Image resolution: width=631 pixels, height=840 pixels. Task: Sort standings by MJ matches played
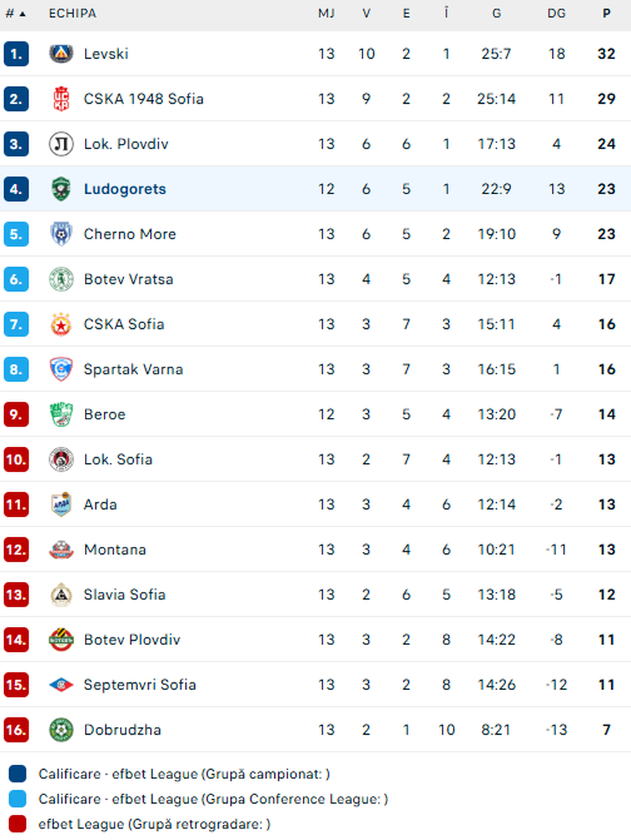click(x=326, y=13)
